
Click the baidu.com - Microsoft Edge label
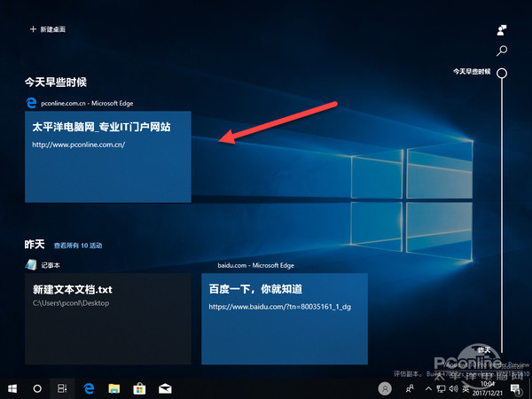coord(256,265)
